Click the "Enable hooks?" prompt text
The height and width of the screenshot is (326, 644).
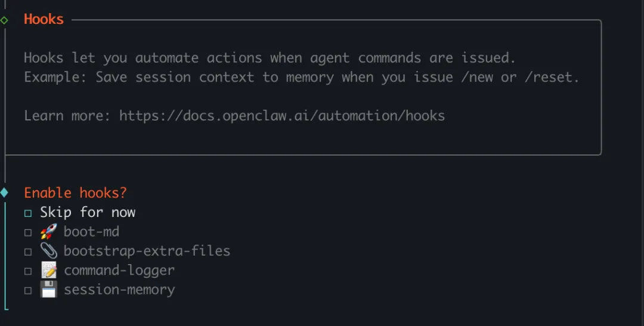pyautogui.click(x=75, y=193)
